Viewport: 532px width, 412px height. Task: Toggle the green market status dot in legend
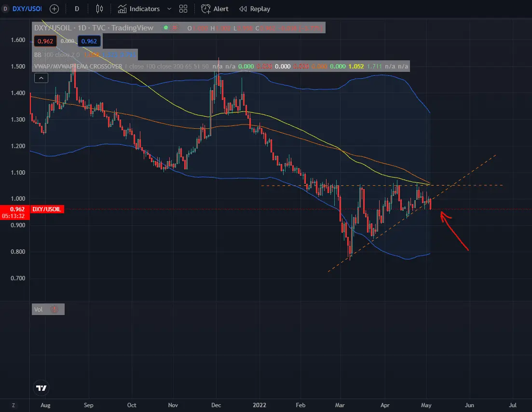tap(167, 28)
